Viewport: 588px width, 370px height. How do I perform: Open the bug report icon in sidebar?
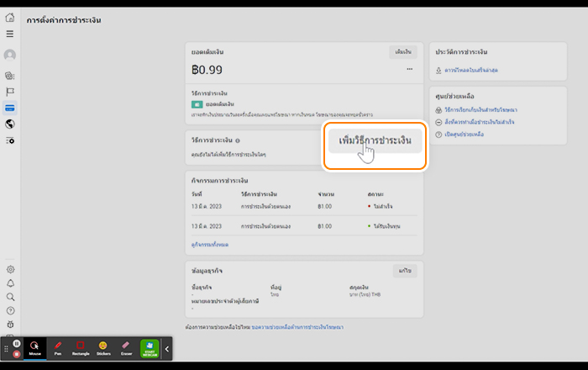10,325
